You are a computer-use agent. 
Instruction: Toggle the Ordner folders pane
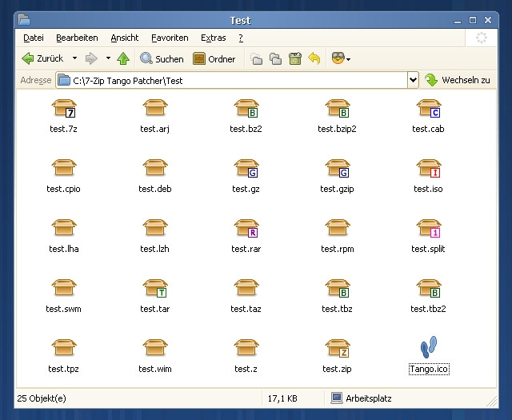tap(214, 58)
